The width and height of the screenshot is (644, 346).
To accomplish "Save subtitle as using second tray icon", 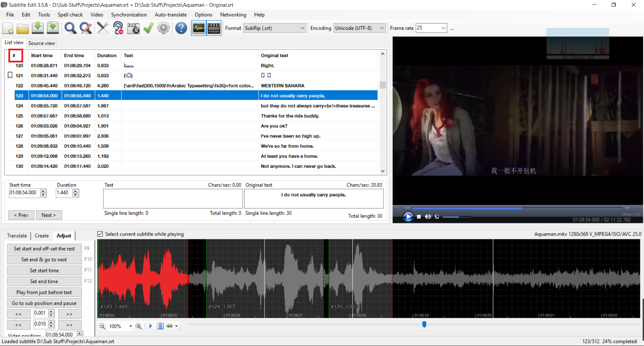I will pyautogui.click(x=53, y=28).
